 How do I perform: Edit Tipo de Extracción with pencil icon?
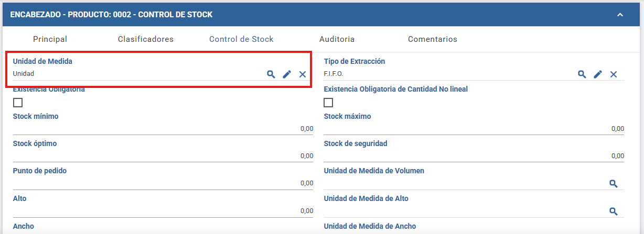(598, 74)
